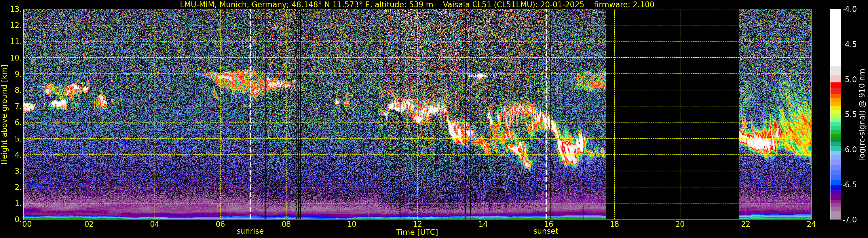This screenshot has height=238, width=868.
Task: Click the height axis tick label 9.
Action: pos(18,74)
